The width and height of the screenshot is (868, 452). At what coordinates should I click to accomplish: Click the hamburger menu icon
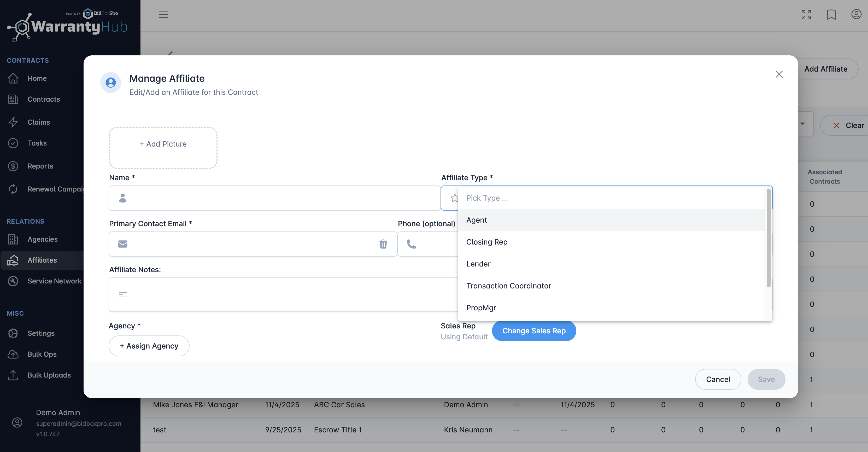coord(163,14)
